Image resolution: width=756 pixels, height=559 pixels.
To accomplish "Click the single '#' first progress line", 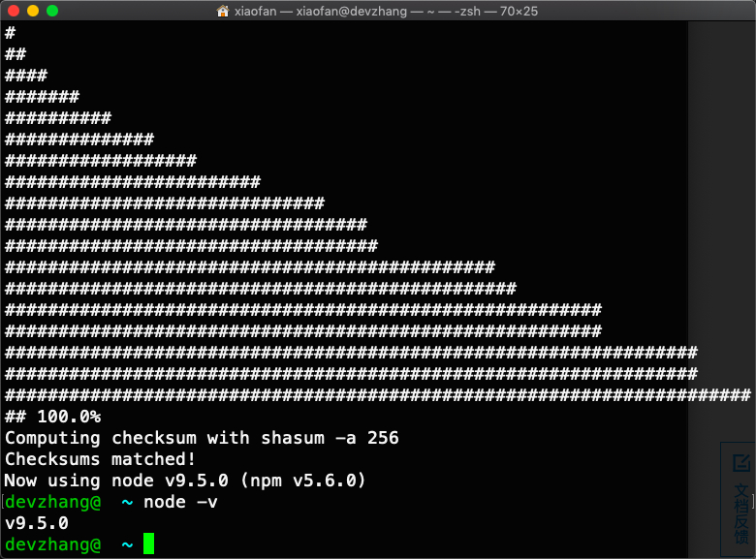I will (x=10, y=33).
